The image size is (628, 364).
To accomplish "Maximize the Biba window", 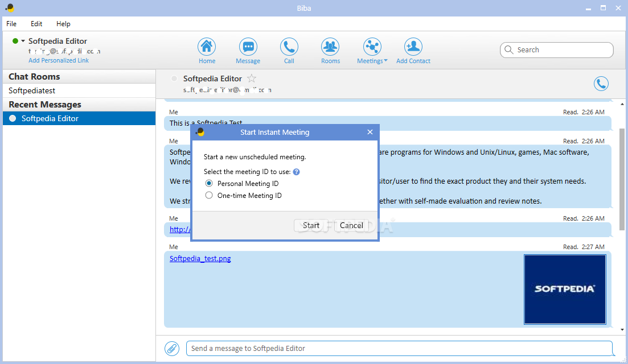I will coord(603,8).
